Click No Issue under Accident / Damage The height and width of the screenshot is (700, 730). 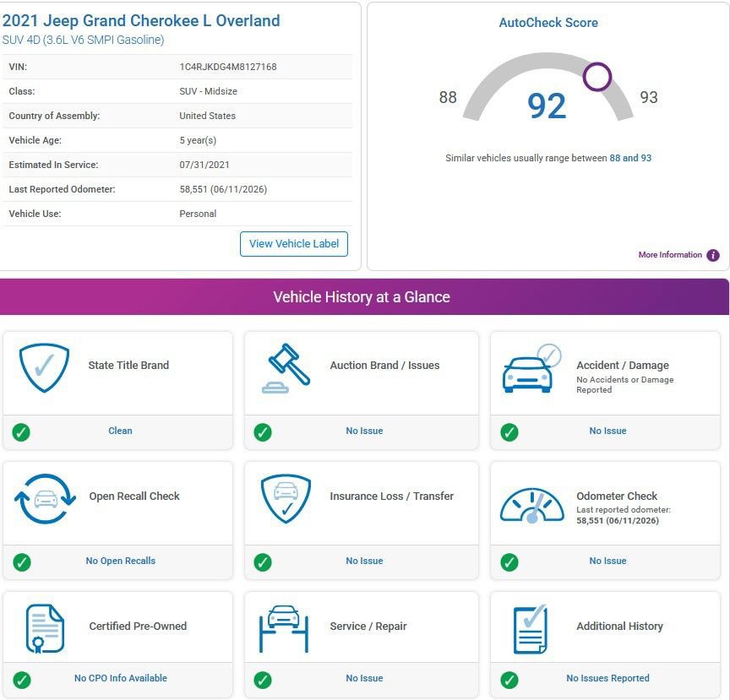(607, 431)
